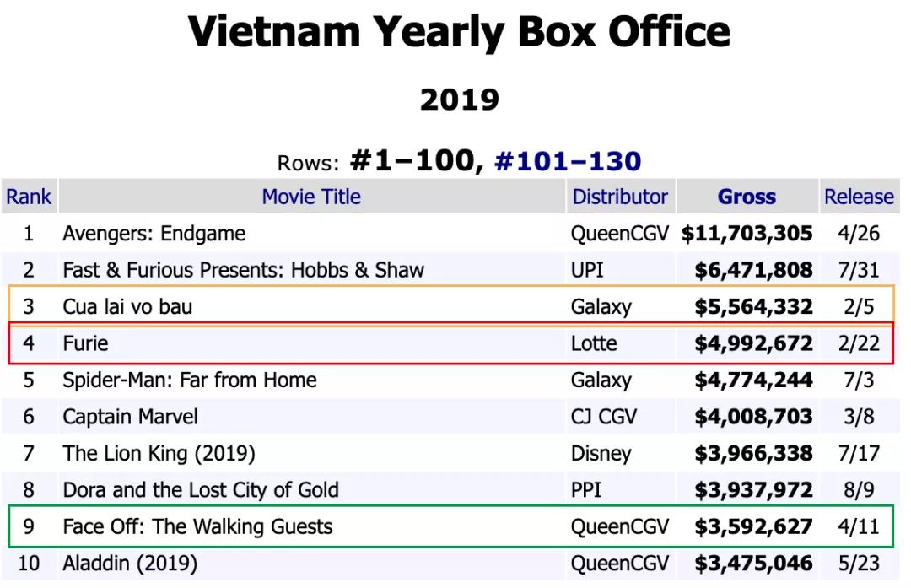Sort by Release date column header
911x588 pixels.
point(859,197)
